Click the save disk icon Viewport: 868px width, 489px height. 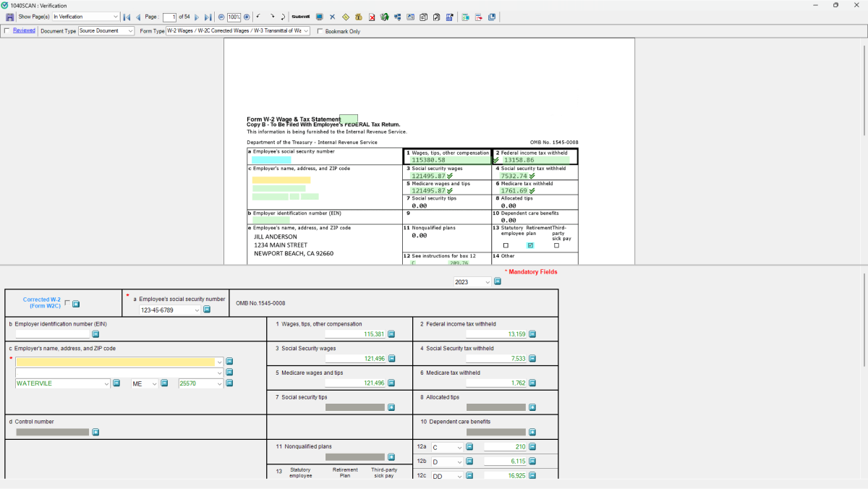[10, 17]
